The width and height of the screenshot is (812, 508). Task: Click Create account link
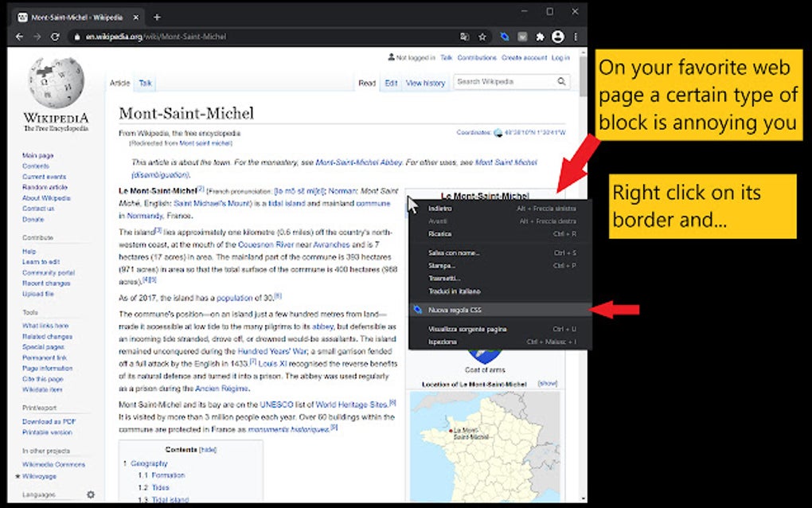(524, 57)
